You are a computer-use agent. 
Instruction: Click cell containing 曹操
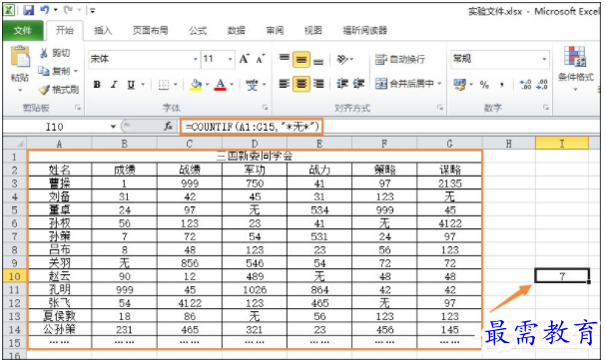[60, 182]
